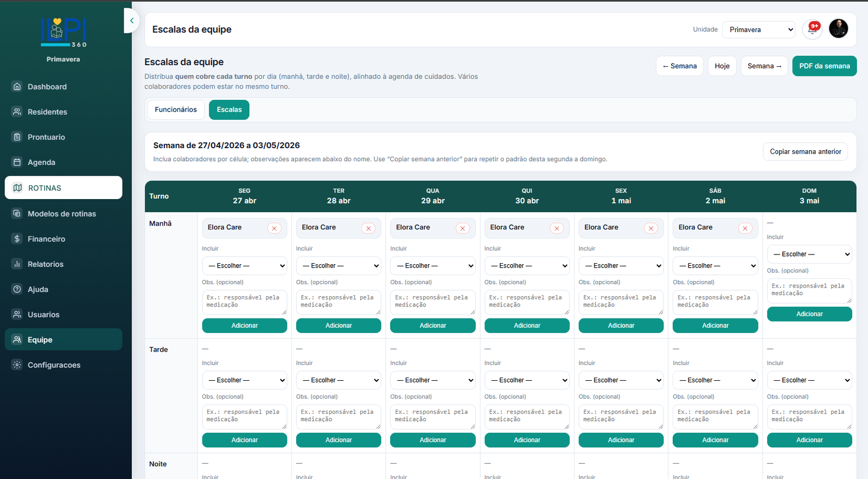Click the Residentes people icon
The height and width of the screenshot is (479, 868).
(x=17, y=112)
